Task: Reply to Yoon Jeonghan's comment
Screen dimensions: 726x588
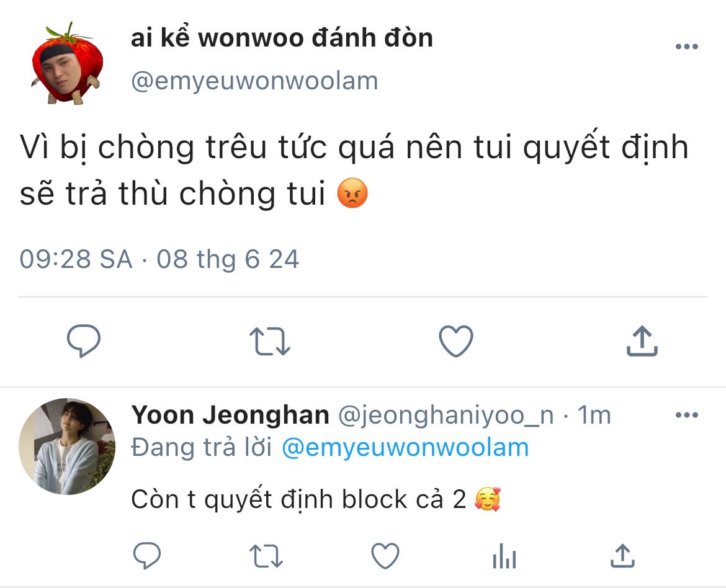Action: (x=147, y=555)
